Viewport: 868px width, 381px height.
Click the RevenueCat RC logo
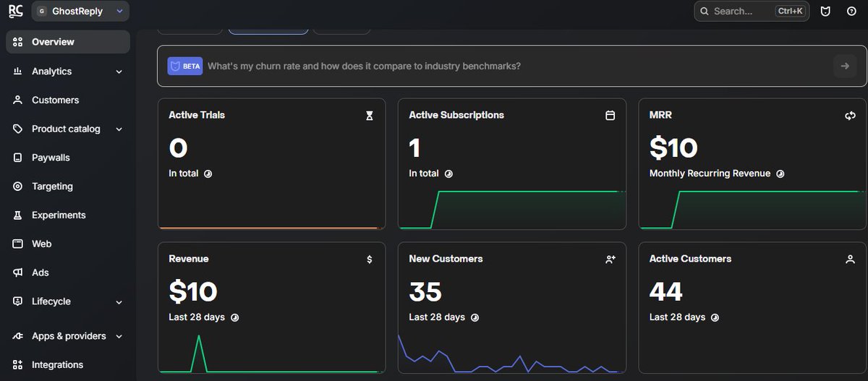click(16, 11)
